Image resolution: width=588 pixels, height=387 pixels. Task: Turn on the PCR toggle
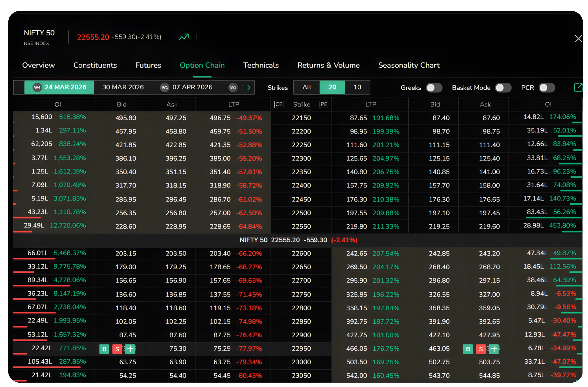pos(547,87)
